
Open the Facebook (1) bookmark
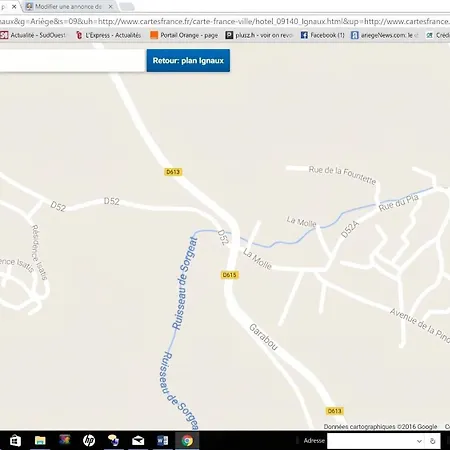[x=322, y=35]
